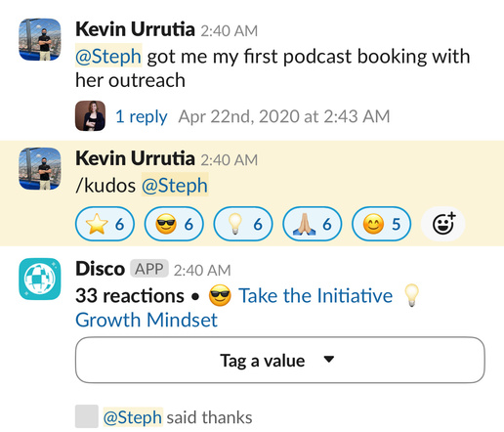Click the @Steph mention beside said thanks
This screenshot has width=504, height=432.
click(x=133, y=417)
